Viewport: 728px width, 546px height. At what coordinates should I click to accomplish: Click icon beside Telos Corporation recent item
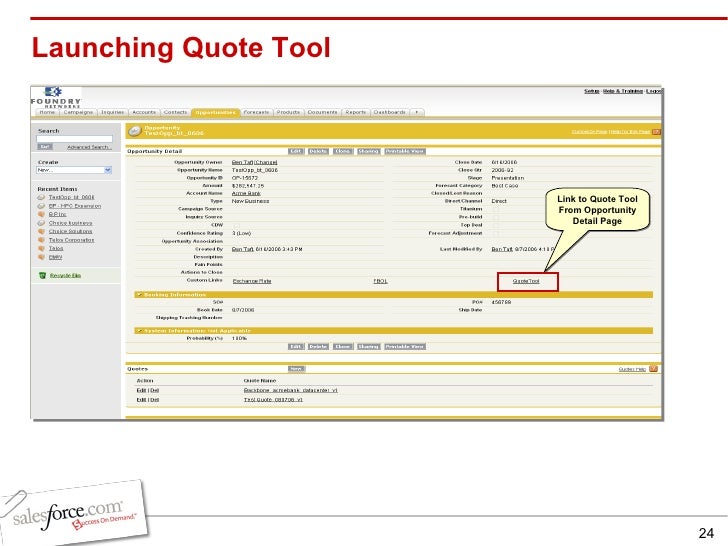(x=41, y=240)
